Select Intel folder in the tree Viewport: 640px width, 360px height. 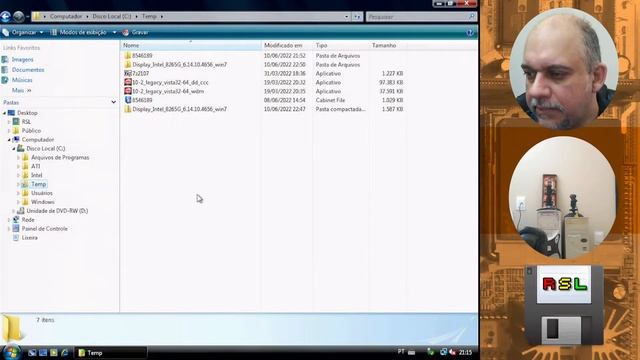36,175
